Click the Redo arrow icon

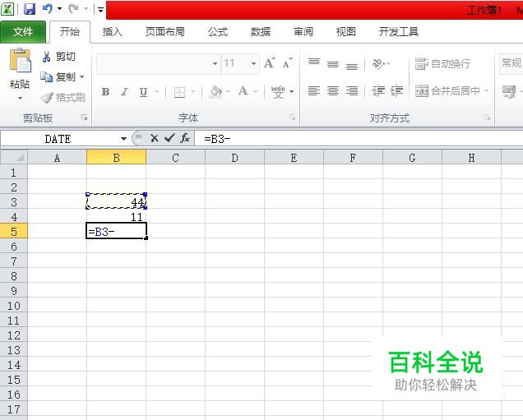[x=73, y=9]
